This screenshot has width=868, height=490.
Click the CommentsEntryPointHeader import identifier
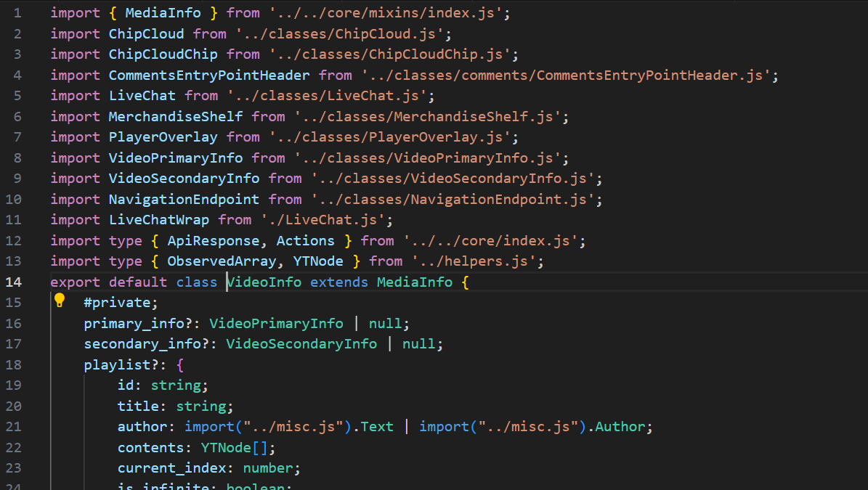pyautogui.click(x=209, y=75)
